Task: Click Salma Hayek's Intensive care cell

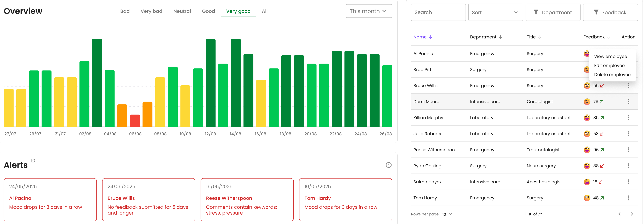Action: 485,182
